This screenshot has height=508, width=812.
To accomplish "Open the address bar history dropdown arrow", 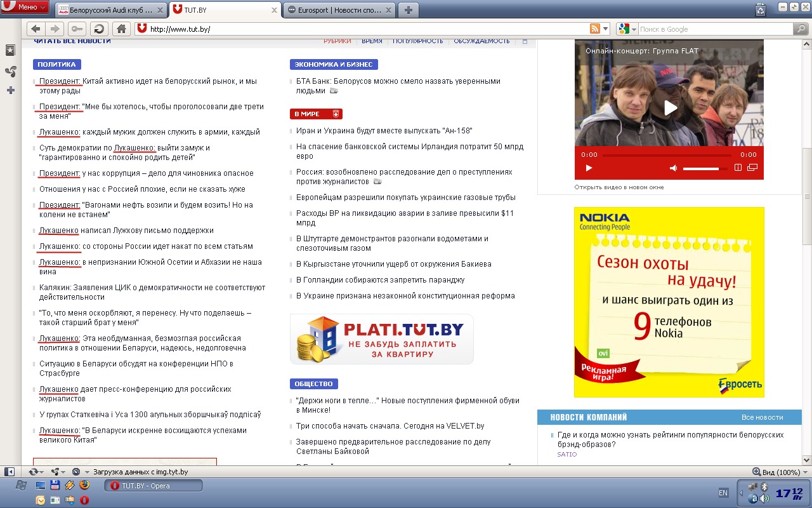I will pos(605,29).
